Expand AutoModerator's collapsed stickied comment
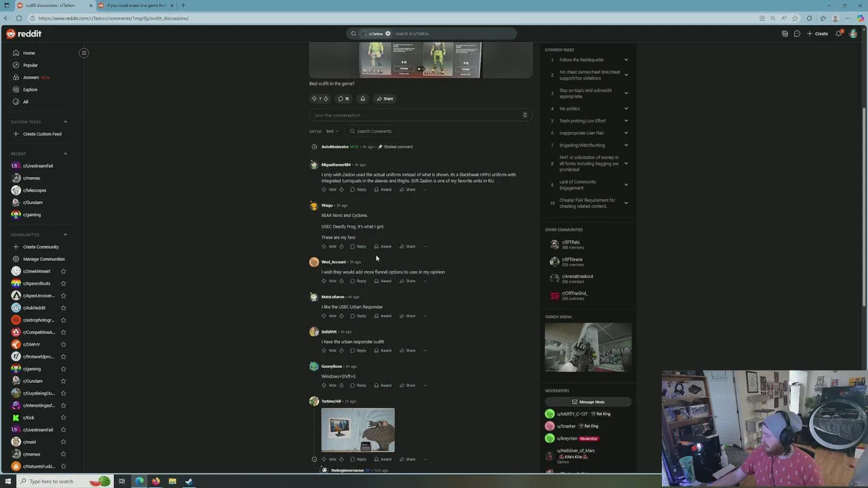This screenshot has width=868, height=488. 314,146
